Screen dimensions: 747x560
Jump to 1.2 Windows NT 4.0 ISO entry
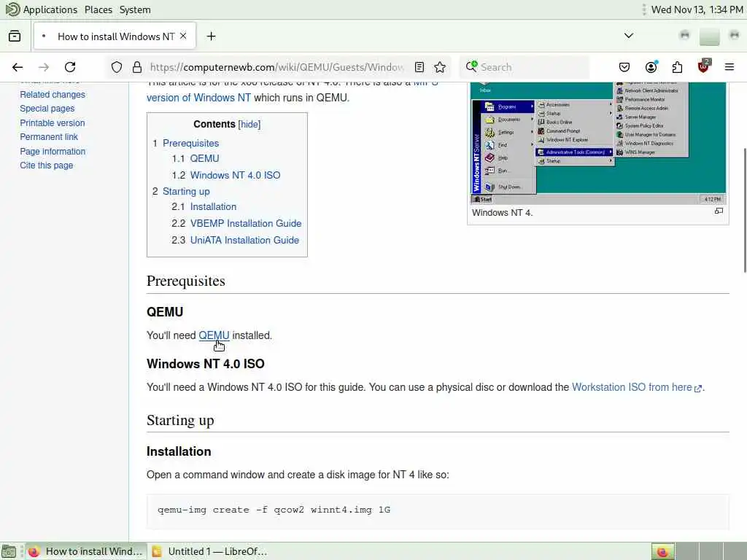236,175
